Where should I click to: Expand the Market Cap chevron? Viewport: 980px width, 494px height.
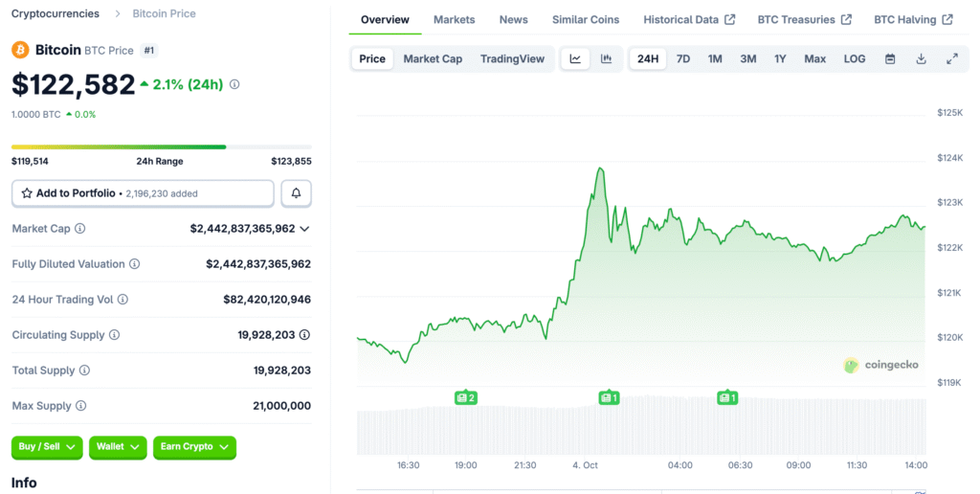click(x=304, y=229)
